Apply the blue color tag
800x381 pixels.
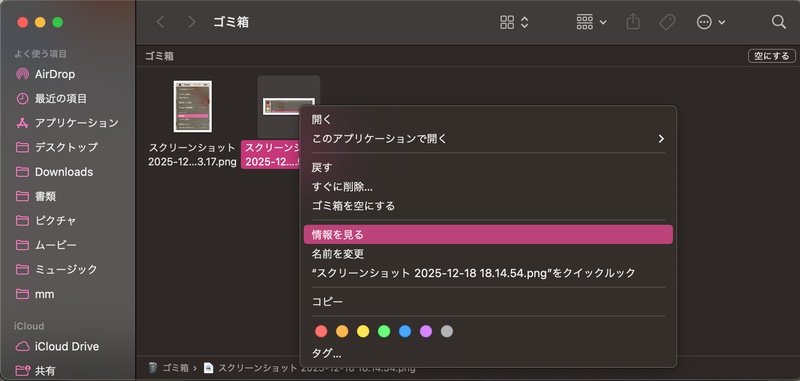click(x=405, y=332)
